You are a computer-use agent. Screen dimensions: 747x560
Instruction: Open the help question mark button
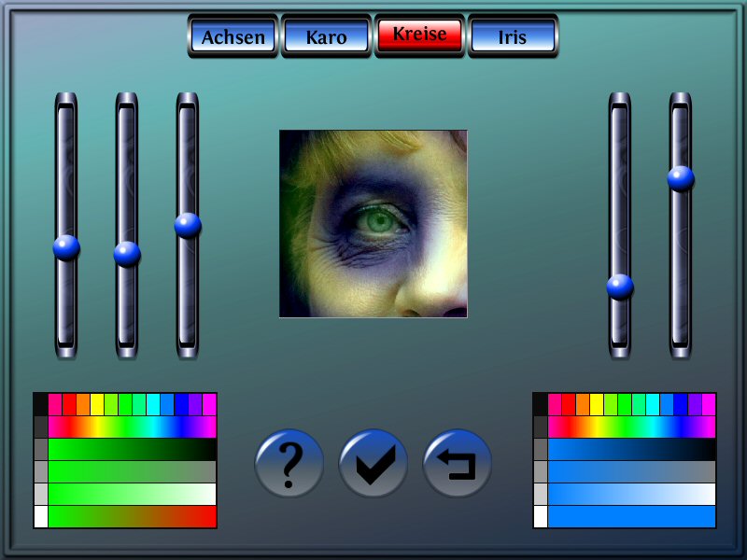click(289, 463)
